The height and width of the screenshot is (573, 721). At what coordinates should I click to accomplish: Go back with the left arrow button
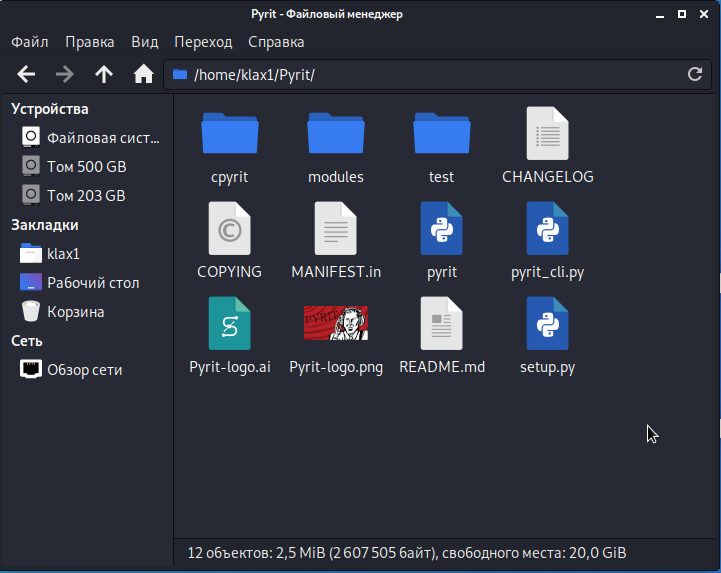[27, 74]
